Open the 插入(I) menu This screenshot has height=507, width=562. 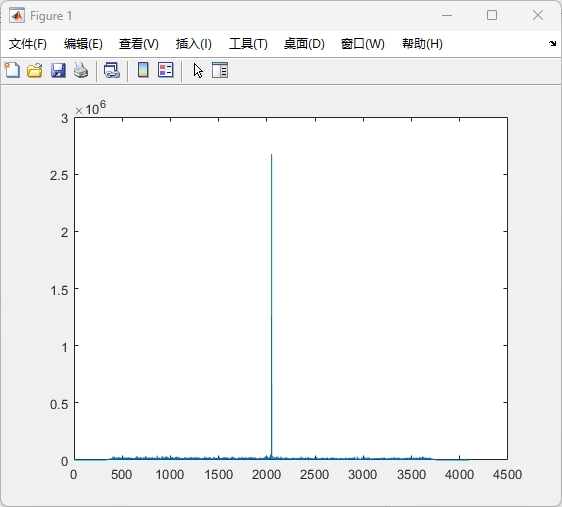click(194, 44)
